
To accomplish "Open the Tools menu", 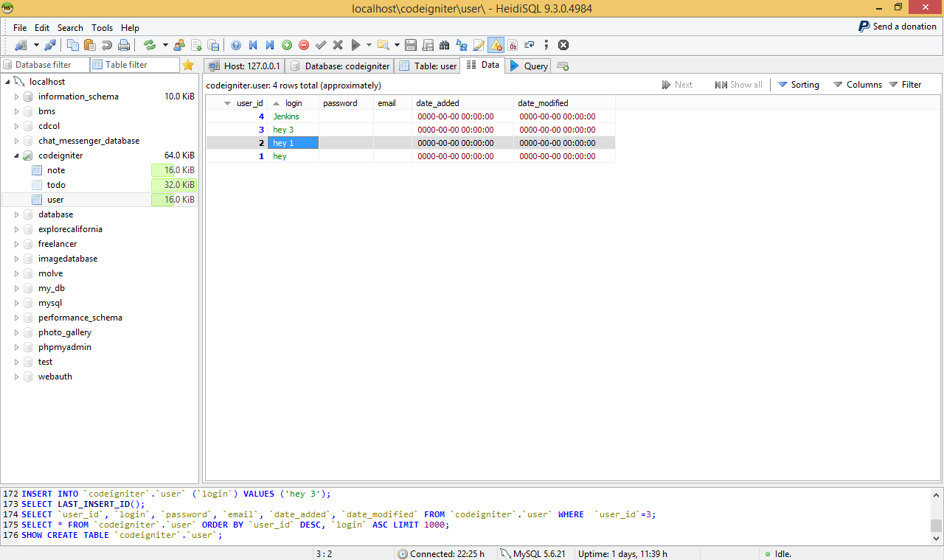I will [x=102, y=28].
